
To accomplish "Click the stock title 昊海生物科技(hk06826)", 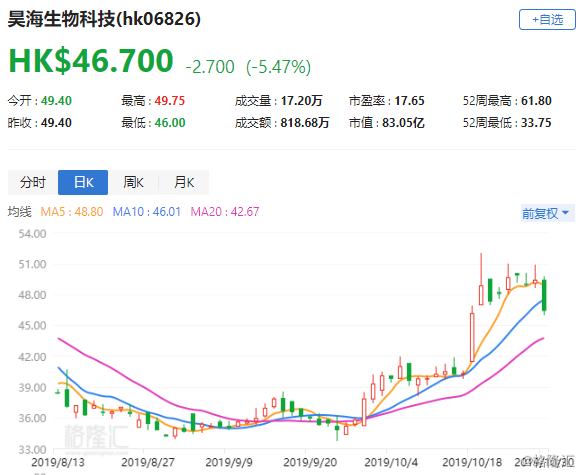I will [x=104, y=19].
